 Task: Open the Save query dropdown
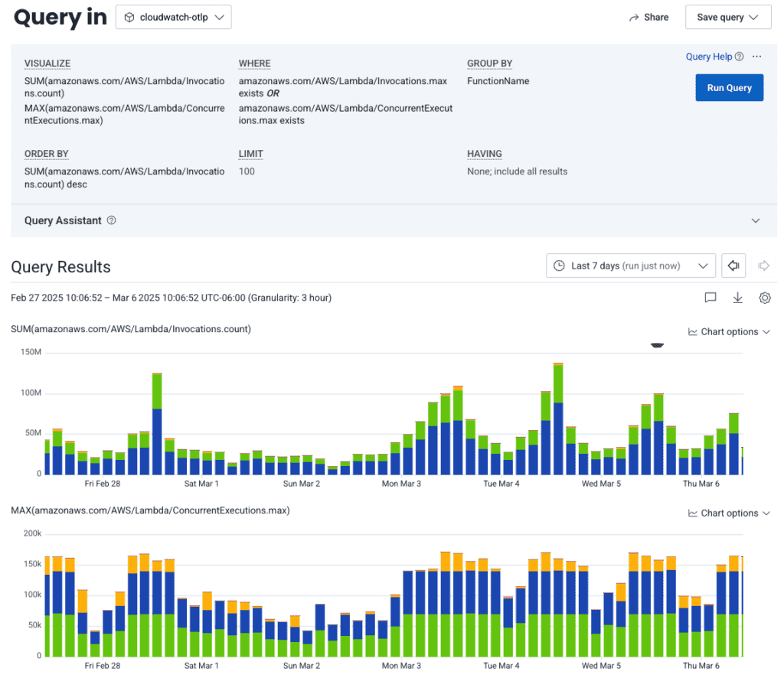coord(727,18)
